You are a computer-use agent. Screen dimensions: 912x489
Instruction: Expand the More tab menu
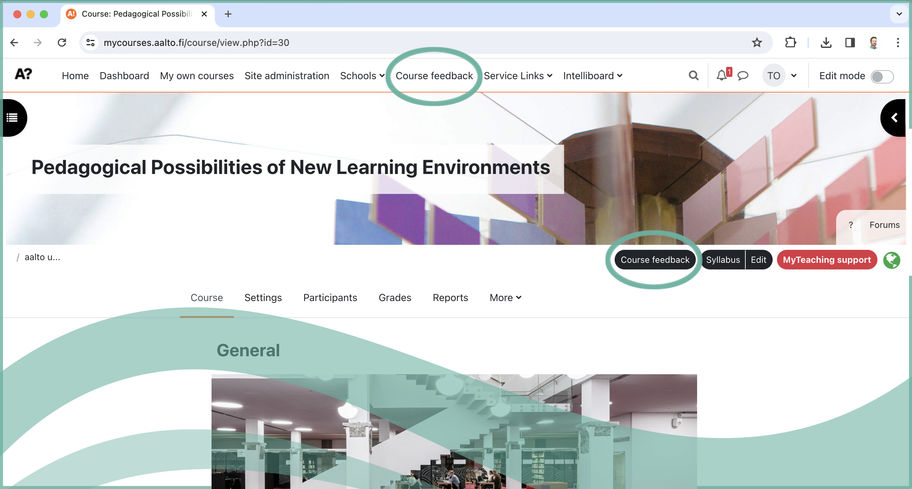pyautogui.click(x=505, y=298)
